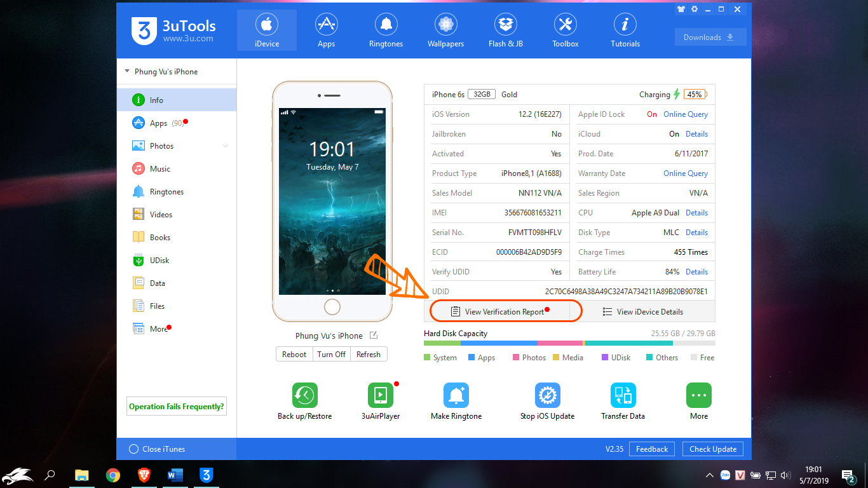Click Apple ID Lock Online Query link

point(686,114)
